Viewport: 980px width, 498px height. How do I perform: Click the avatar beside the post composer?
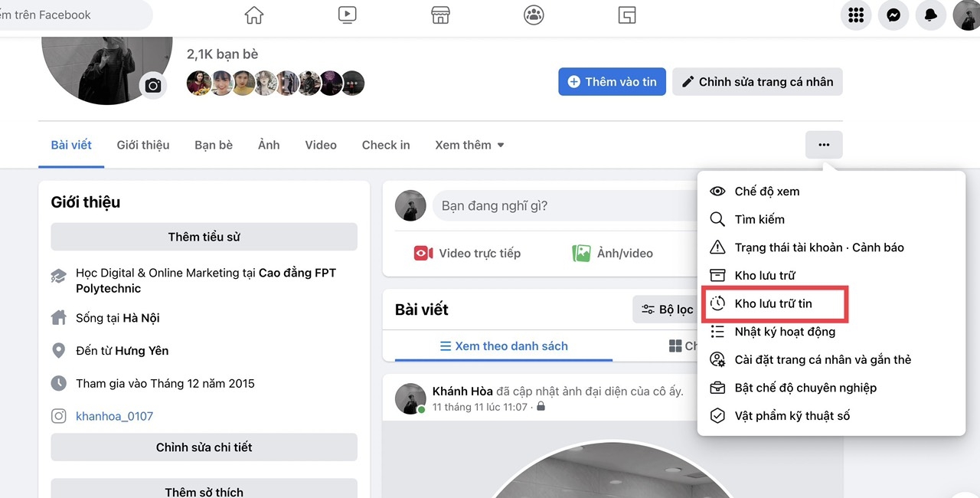(x=410, y=206)
